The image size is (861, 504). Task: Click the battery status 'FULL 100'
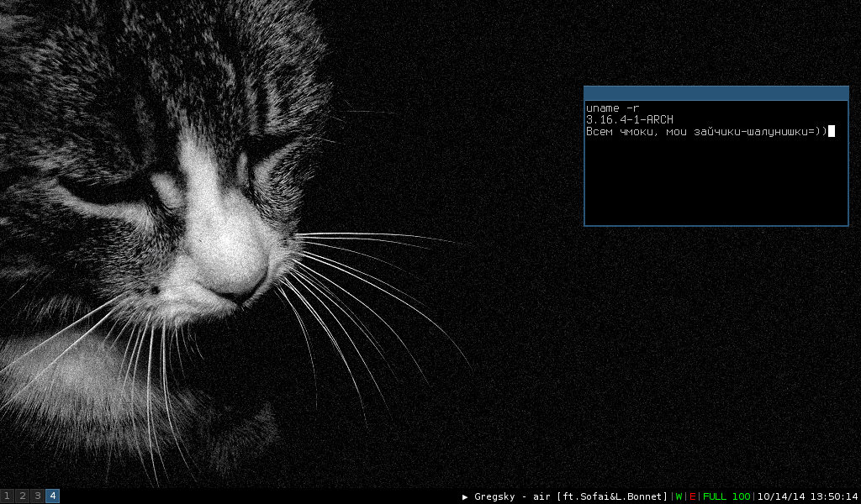click(726, 497)
